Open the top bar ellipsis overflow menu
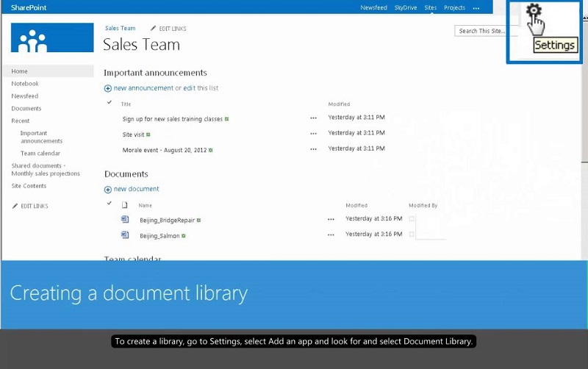 (476, 8)
